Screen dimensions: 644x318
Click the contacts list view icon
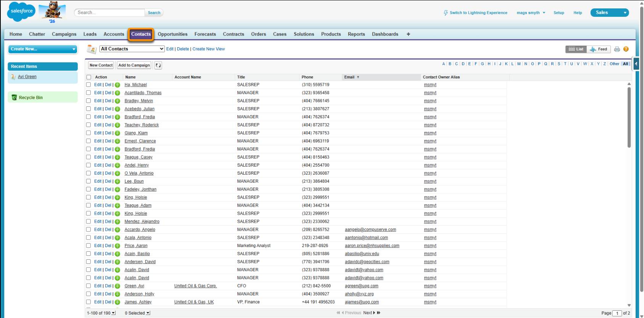click(92, 49)
